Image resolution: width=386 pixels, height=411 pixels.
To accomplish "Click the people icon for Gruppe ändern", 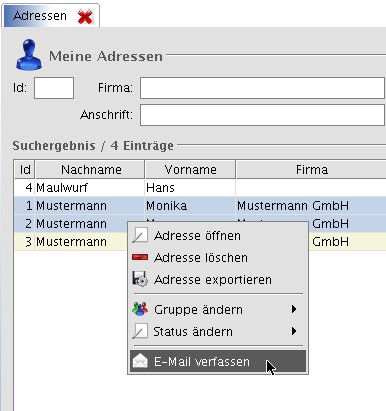I will pyautogui.click(x=140, y=309).
